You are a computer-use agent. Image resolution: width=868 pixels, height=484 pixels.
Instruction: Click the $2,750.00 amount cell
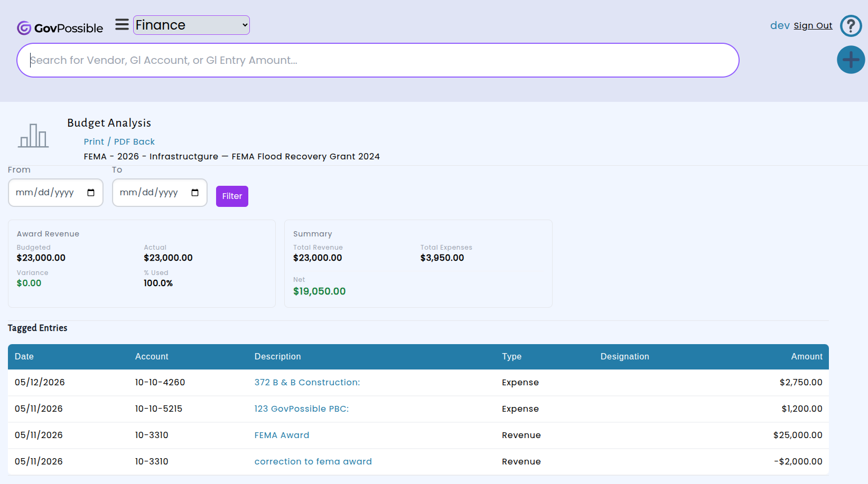[x=801, y=382]
